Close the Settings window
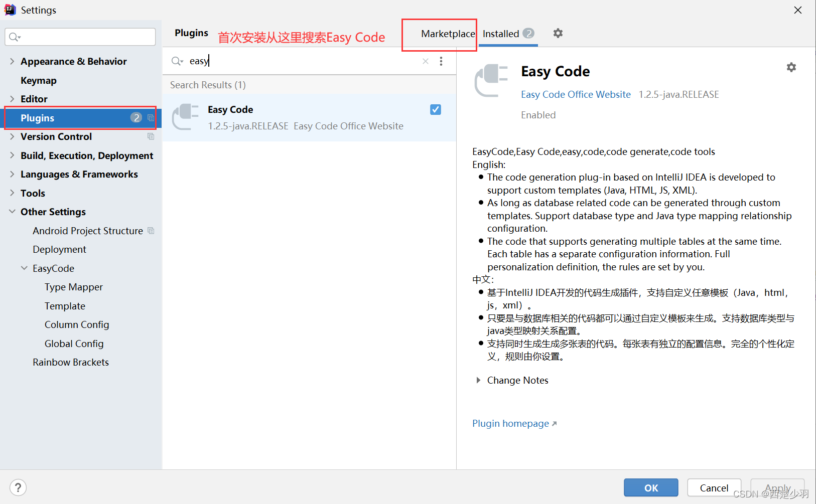Screen dimensions: 816x504 (798, 10)
